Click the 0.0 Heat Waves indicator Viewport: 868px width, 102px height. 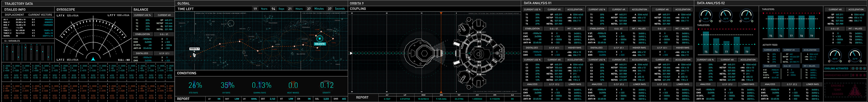[x=293, y=85]
